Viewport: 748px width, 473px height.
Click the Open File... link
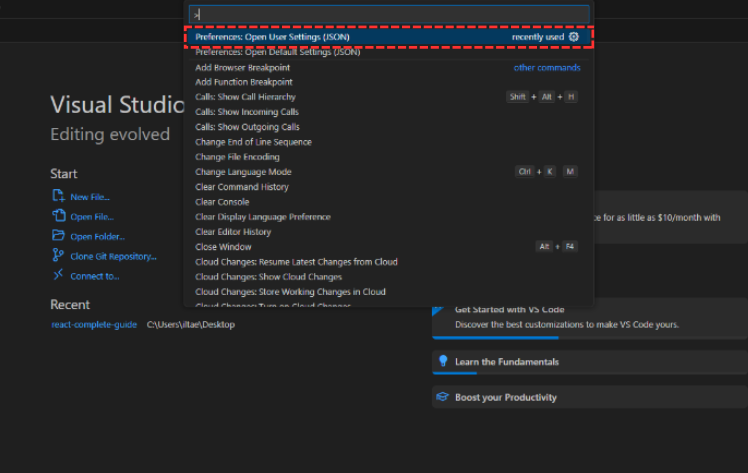(x=92, y=217)
